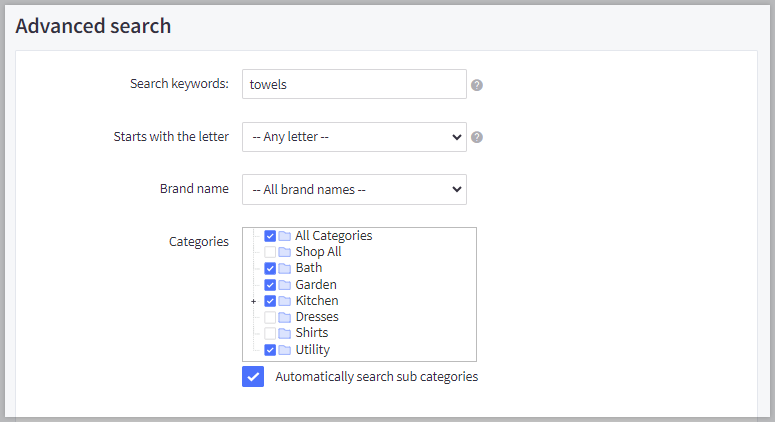Click the folder icon next to Garden
Image resolution: width=775 pixels, height=422 pixels.
click(x=284, y=285)
